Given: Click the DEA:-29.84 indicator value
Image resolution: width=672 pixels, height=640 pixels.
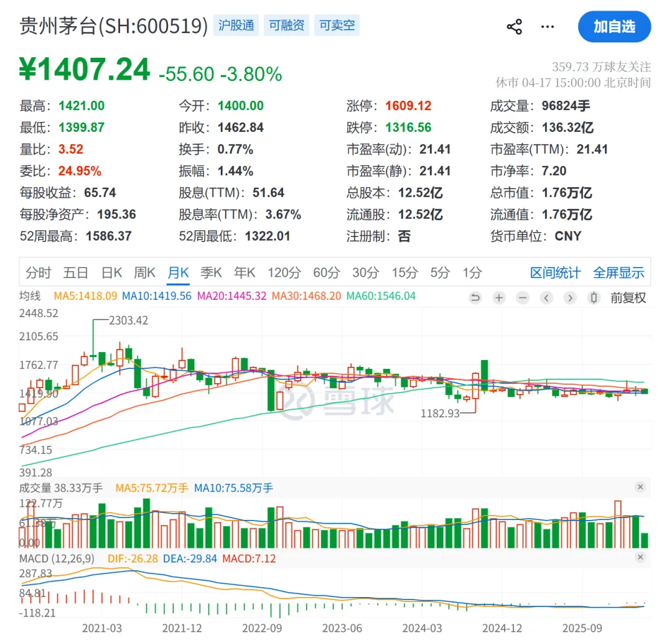Looking at the screenshot, I should click(190, 559).
